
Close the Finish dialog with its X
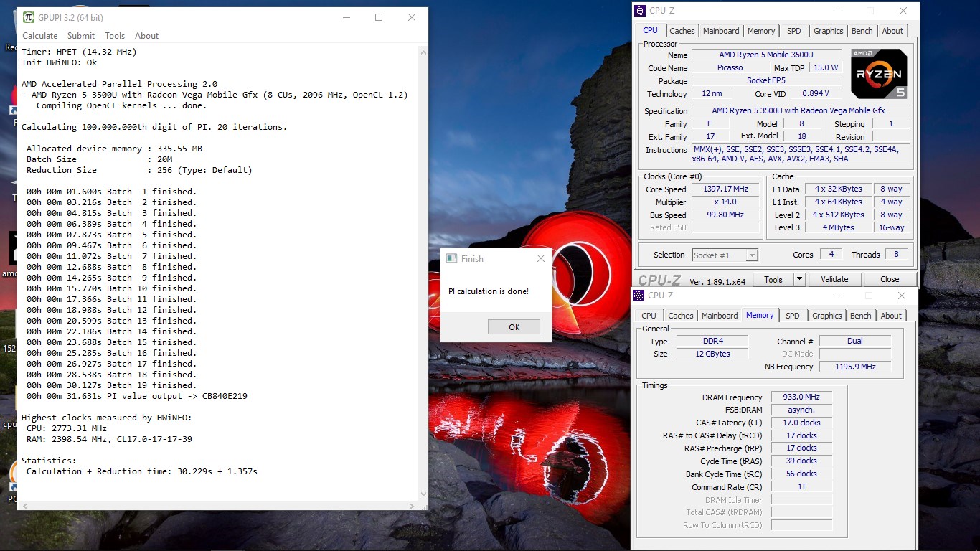[541, 259]
